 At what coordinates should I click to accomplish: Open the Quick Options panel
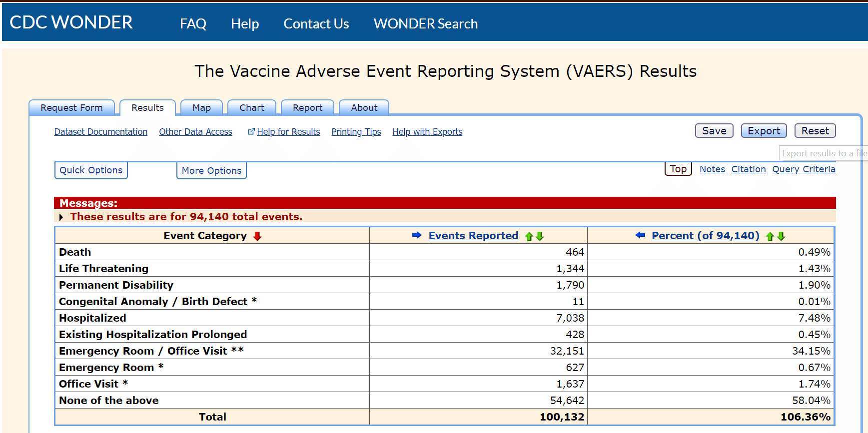point(91,170)
